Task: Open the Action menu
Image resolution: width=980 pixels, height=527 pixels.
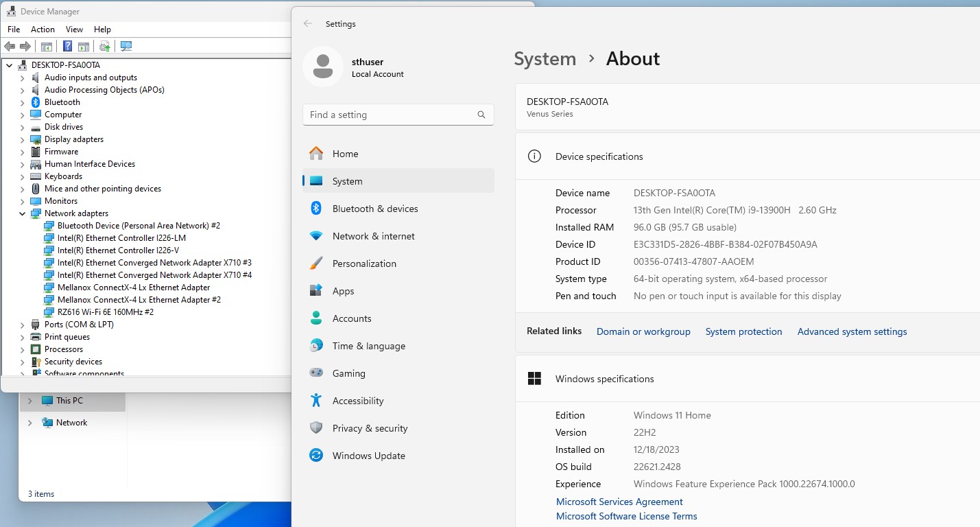Action: coord(43,30)
